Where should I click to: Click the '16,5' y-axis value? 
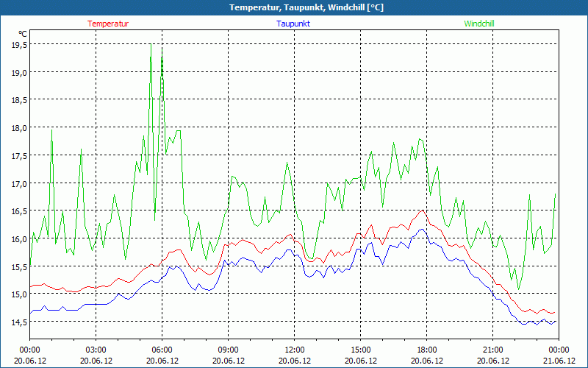(x=19, y=211)
